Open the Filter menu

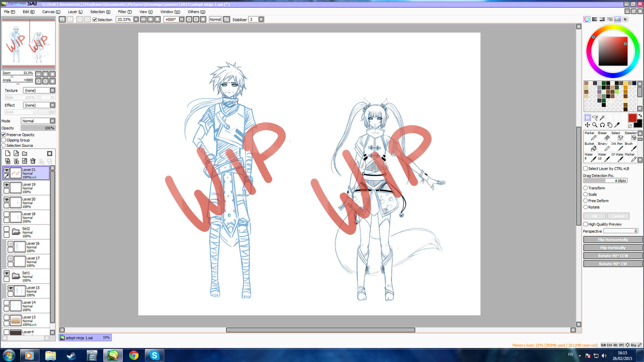tap(125, 12)
